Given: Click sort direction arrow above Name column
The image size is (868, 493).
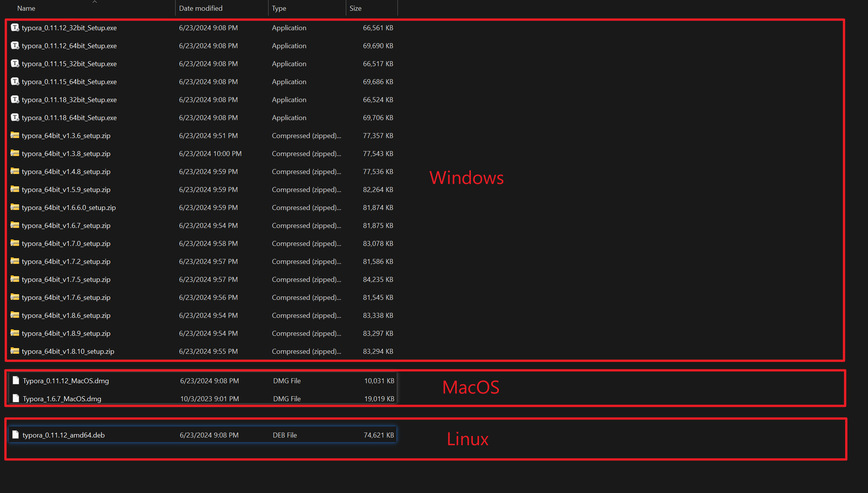Looking at the screenshot, I should click(x=95, y=2).
